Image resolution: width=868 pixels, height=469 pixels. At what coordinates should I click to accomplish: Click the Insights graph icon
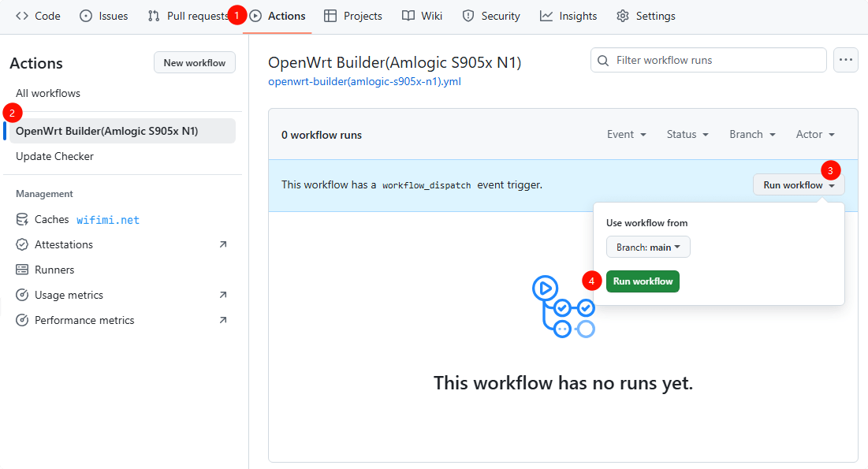[x=546, y=16]
